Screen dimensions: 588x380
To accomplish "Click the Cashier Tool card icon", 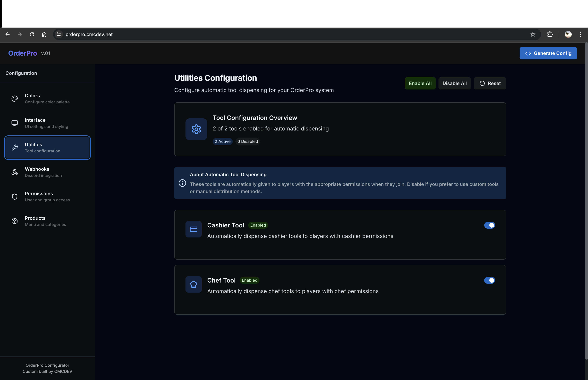I will point(193,229).
